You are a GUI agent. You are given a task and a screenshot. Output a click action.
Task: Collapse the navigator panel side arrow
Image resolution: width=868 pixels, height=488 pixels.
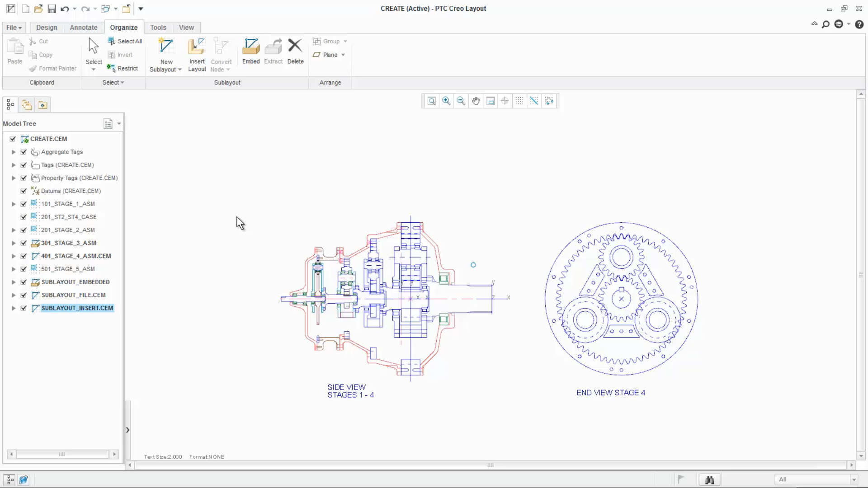coord(127,430)
